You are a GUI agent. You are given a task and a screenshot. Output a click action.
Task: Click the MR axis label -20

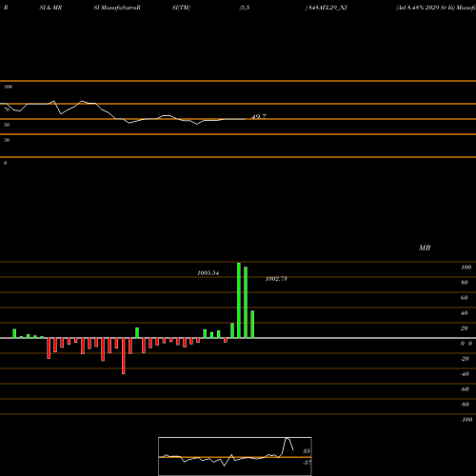point(465,359)
